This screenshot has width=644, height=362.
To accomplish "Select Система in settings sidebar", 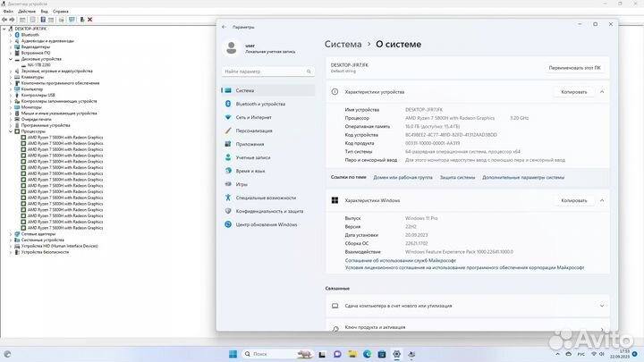I will 267,90.
